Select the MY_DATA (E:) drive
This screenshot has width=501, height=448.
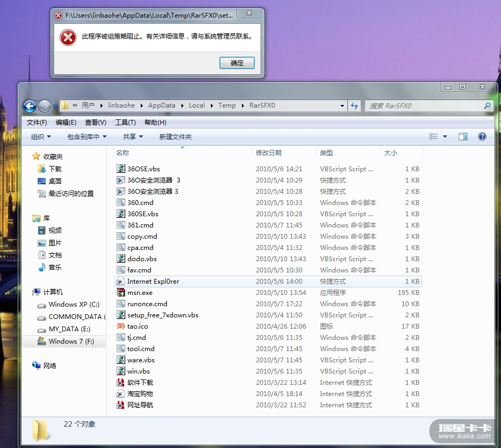coord(70,329)
